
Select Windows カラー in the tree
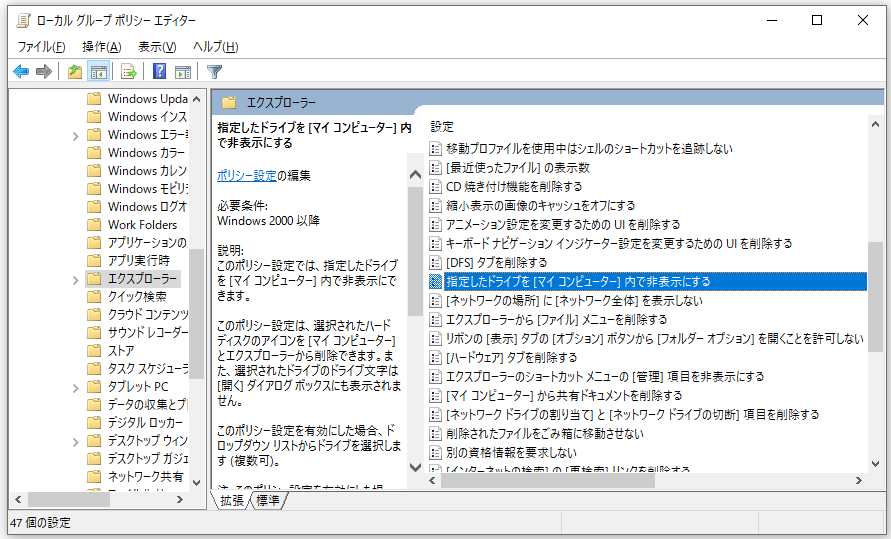[x=146, y=152]
